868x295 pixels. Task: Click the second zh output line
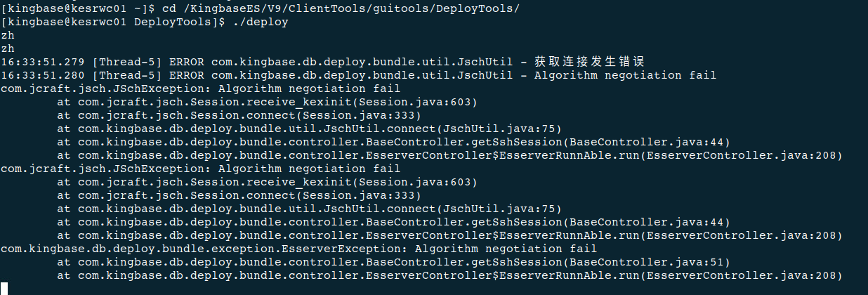[x=8, y=48]
